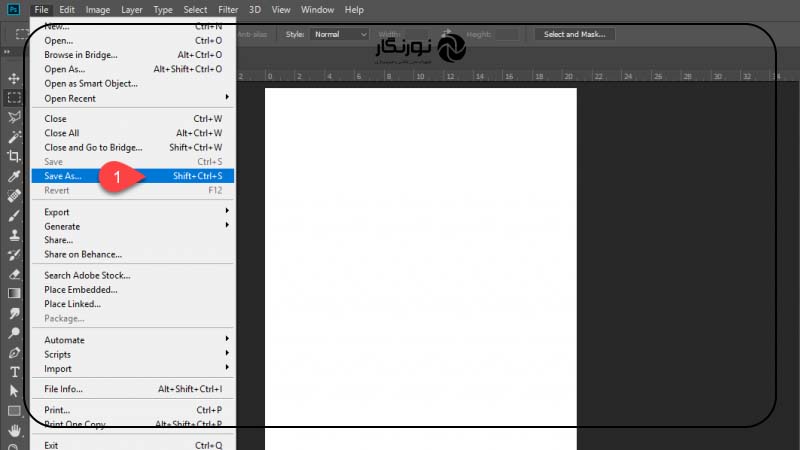Open the Help menu

(x=354, y=10)
